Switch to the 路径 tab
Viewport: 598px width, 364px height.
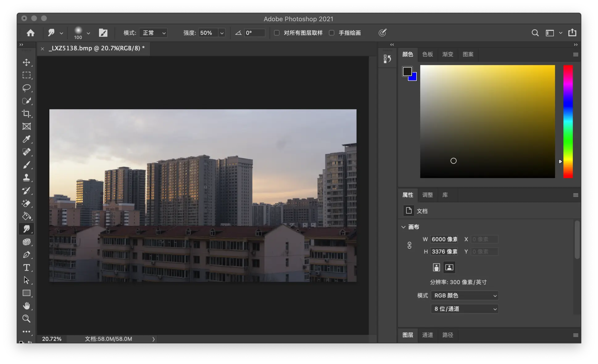[447, 335]
